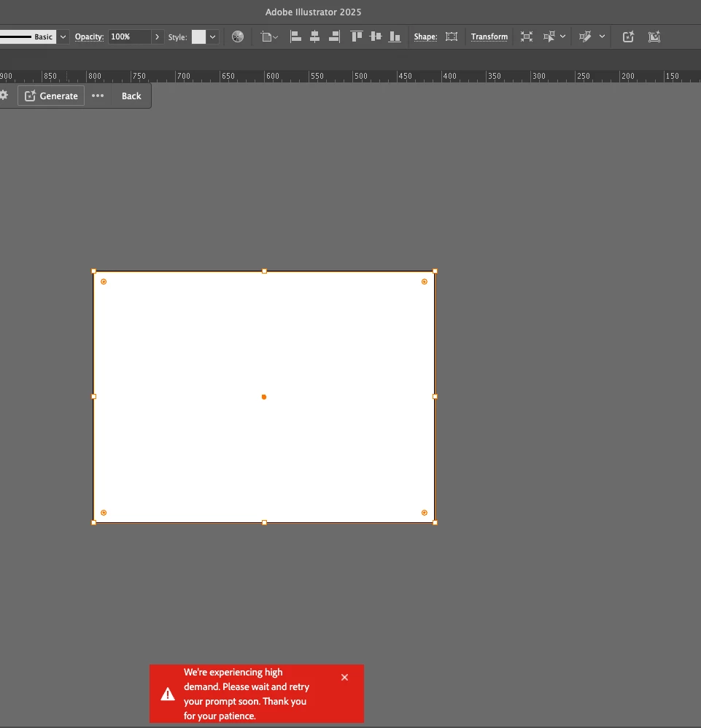
Task: Click the top-right corner radius widget
Action: 425,282
